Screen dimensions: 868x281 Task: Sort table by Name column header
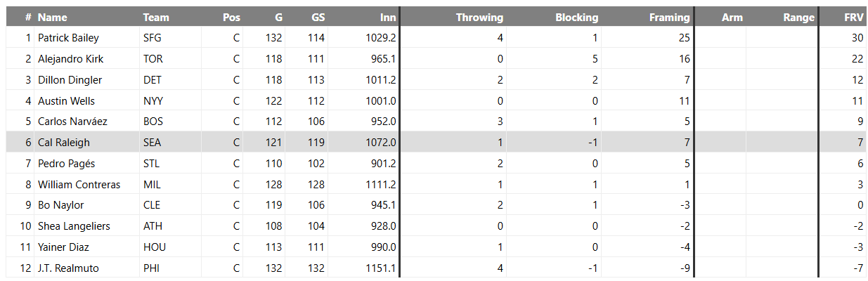53,18
